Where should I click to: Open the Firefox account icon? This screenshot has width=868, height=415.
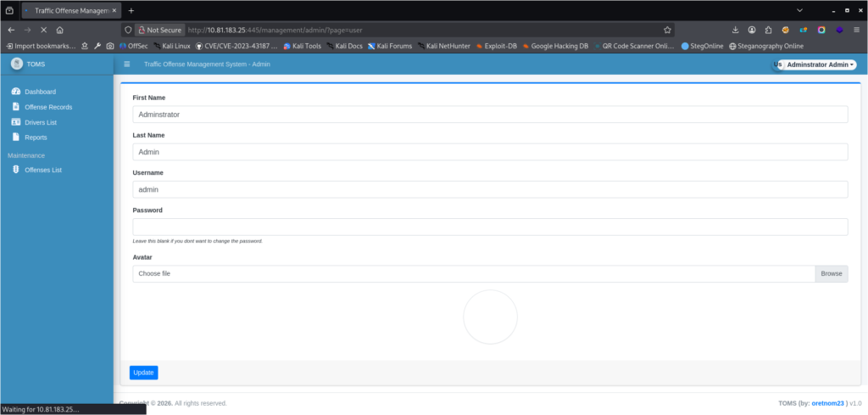(752, 30)
